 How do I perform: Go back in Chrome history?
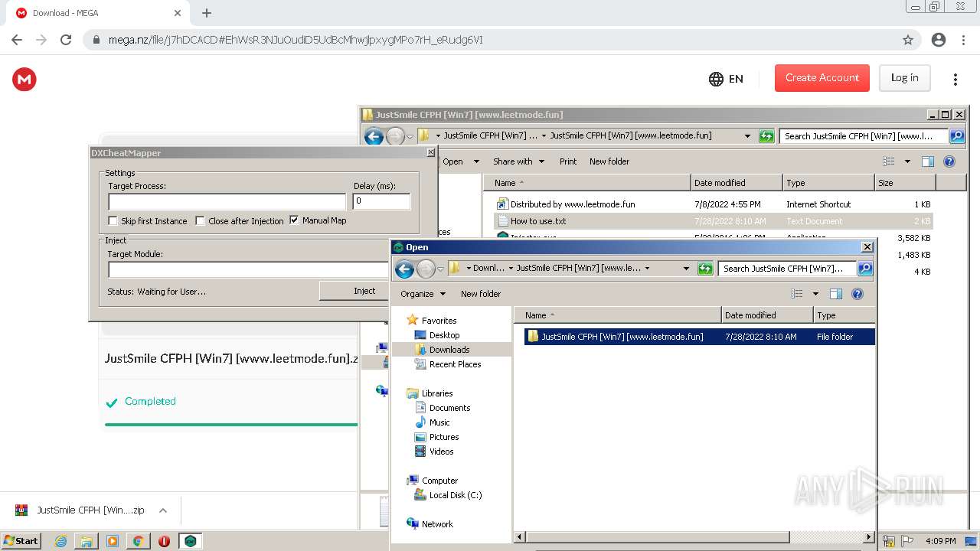(x=17, y=40)
